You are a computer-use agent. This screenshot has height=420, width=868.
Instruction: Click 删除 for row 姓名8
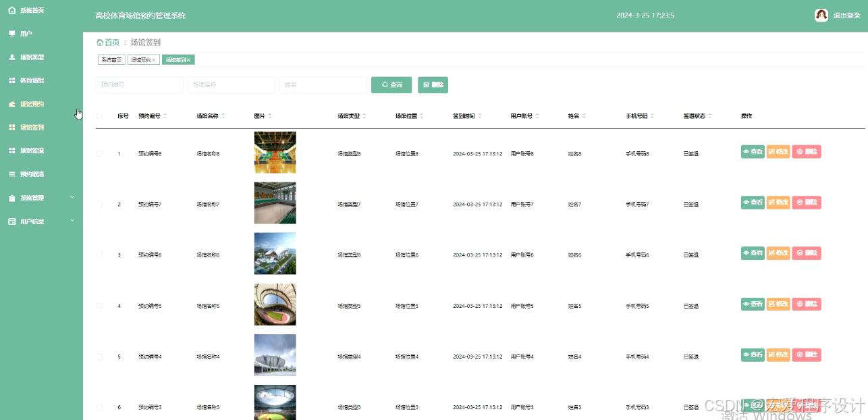[807, 152]
